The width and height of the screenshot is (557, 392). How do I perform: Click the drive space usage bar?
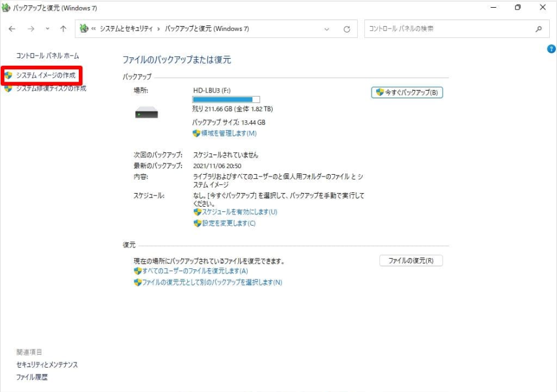tap(226, 99)
